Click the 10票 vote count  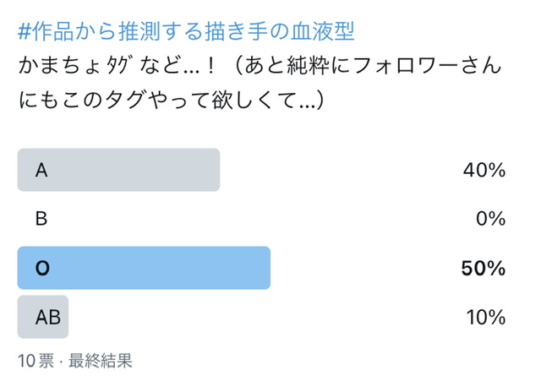pos(35,361)
